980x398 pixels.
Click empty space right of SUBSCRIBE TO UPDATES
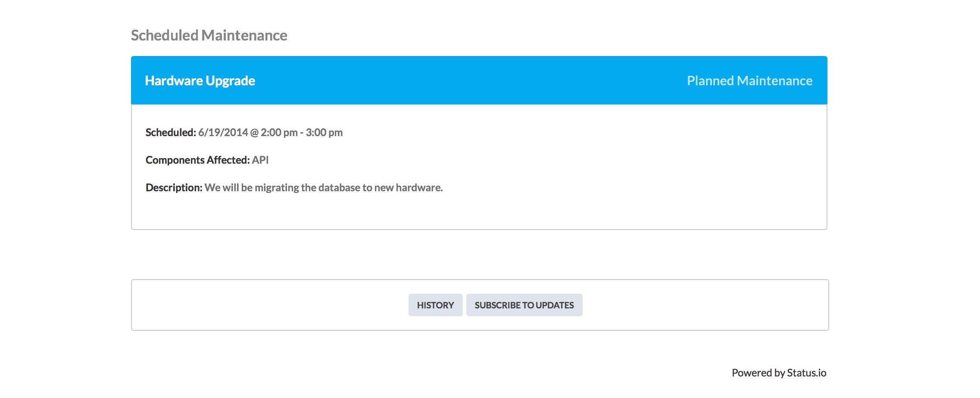click(x=705, y=305)
